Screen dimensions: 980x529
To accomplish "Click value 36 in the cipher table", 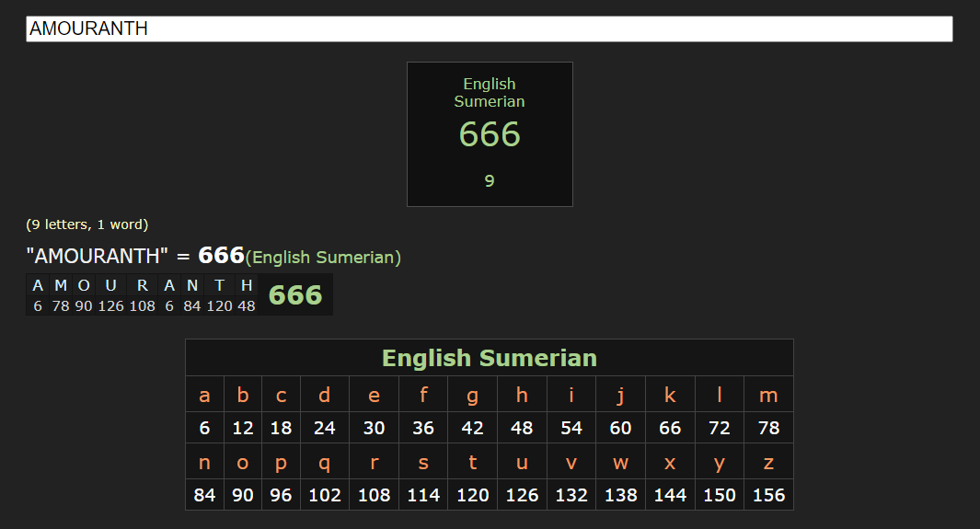I will tap(423, 428).
